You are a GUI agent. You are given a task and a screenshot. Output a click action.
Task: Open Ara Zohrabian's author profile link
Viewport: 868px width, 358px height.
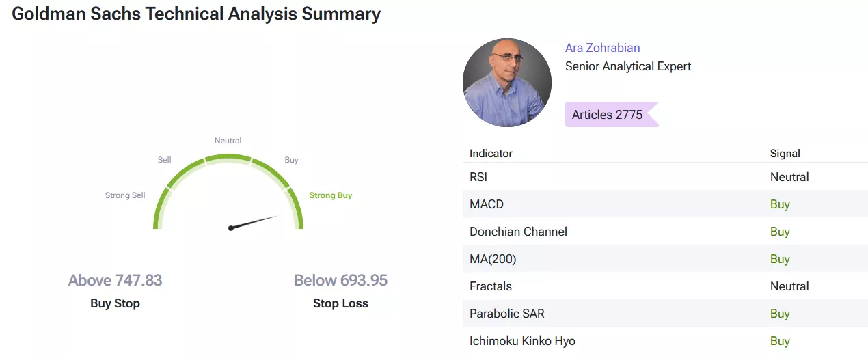[602, 48]
